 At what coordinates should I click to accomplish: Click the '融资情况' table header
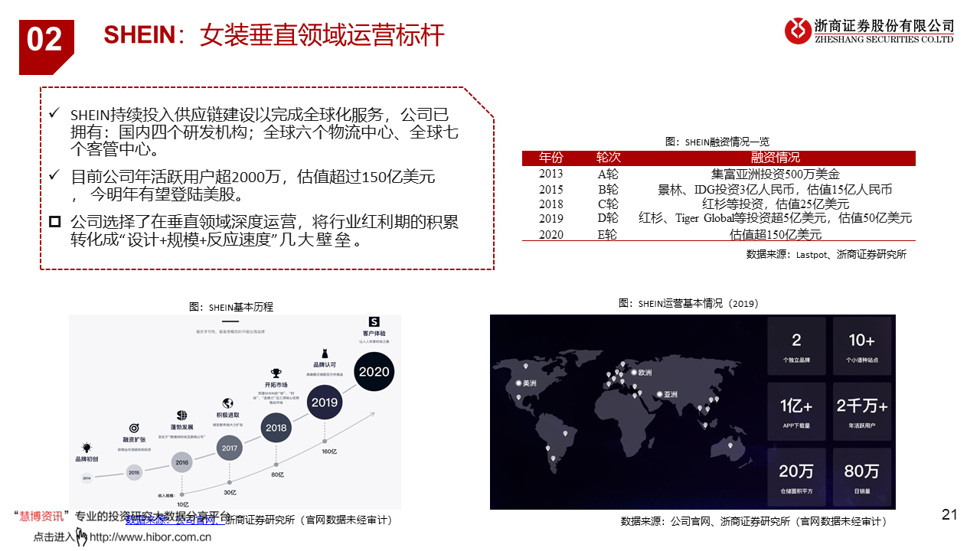(x=776, y=158)
